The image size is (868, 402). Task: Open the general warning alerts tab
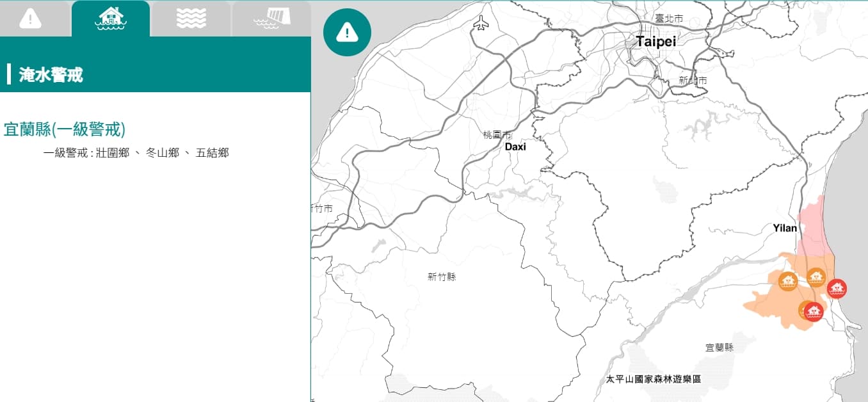[x=31, y=19]
